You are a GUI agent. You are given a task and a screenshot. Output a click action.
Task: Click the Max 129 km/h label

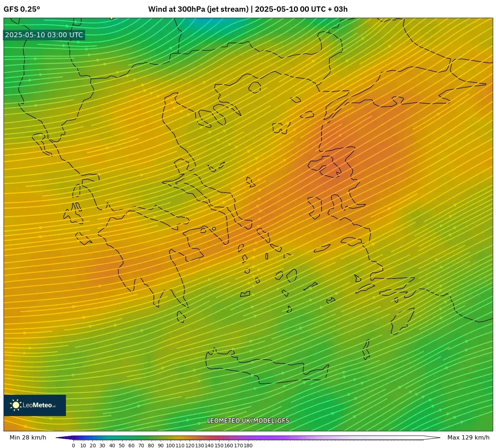pos(468,437)
